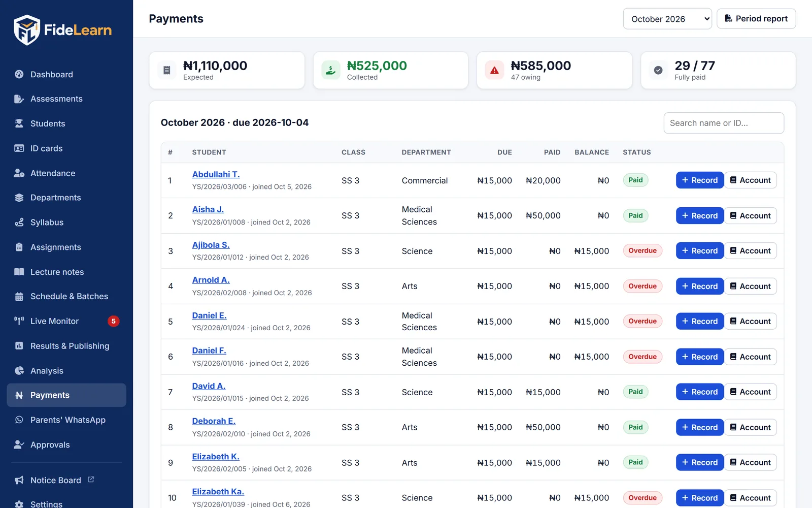812x508 pixels.
Task: Record payment for Elizabeth Ka.
Action: tap(700, 498)
